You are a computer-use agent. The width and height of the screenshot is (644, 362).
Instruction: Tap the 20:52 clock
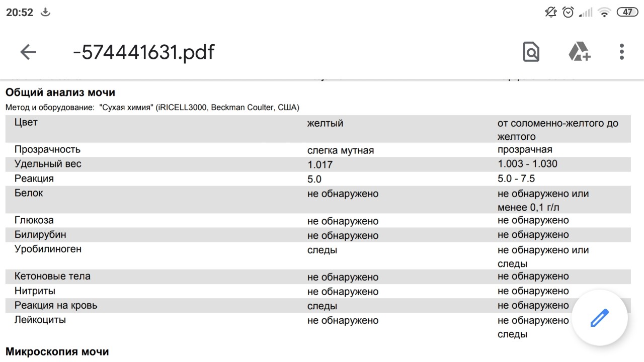(x=20, y=13)
